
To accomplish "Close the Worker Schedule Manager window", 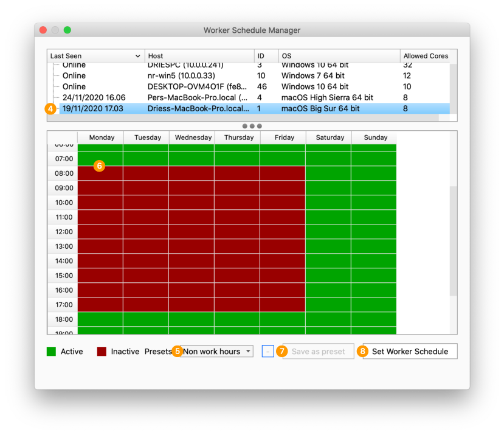I will 43,30.
